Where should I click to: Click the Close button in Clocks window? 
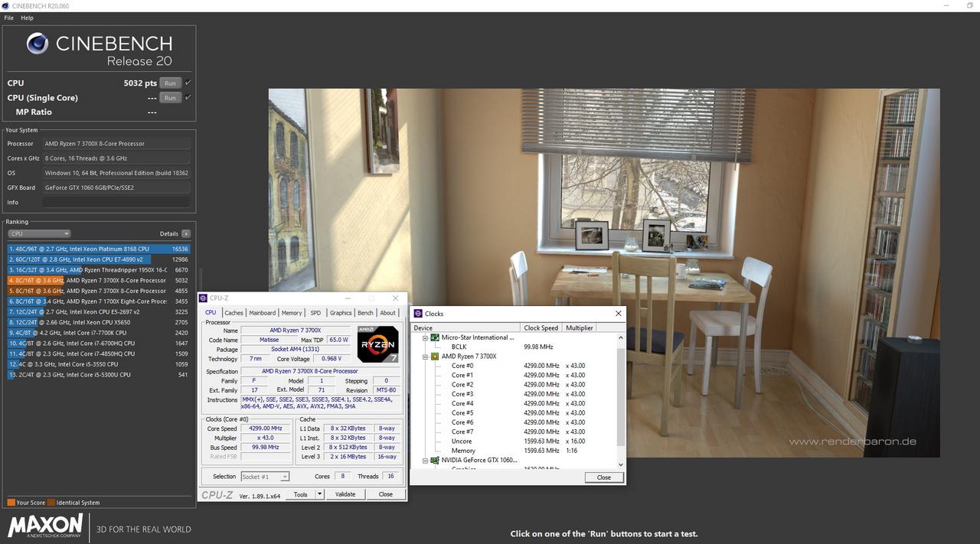tap(603, 477)
